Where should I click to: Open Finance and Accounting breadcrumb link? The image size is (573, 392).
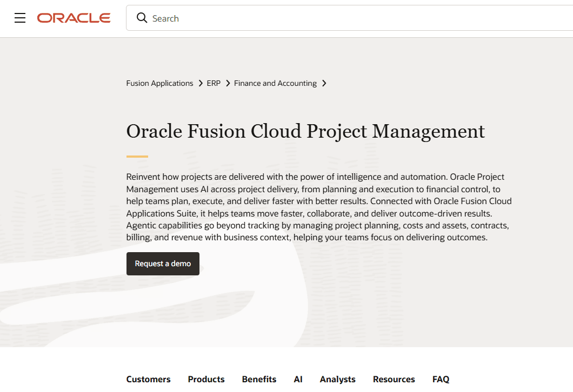[x=275, y=83]
